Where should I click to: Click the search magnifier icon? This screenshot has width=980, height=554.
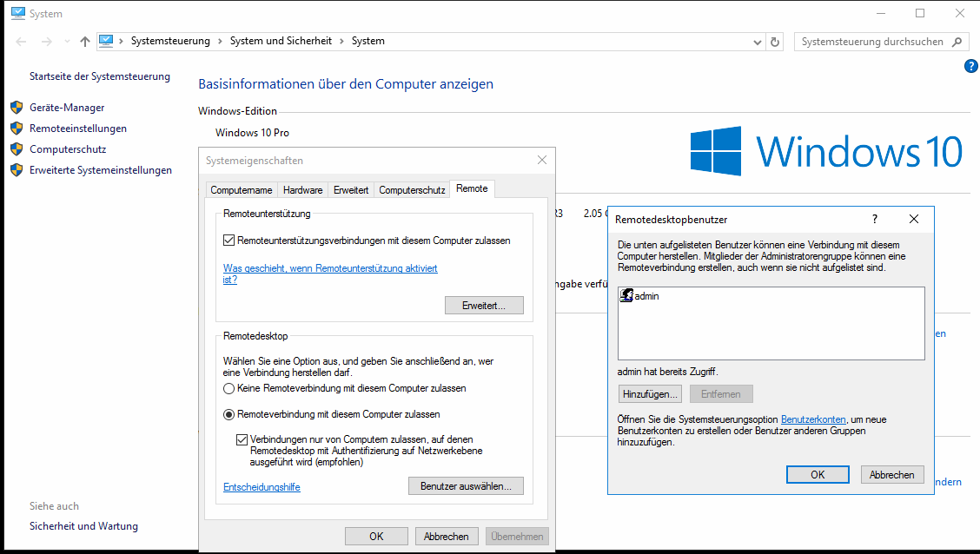pyautogui.click(x=957, y=42)
